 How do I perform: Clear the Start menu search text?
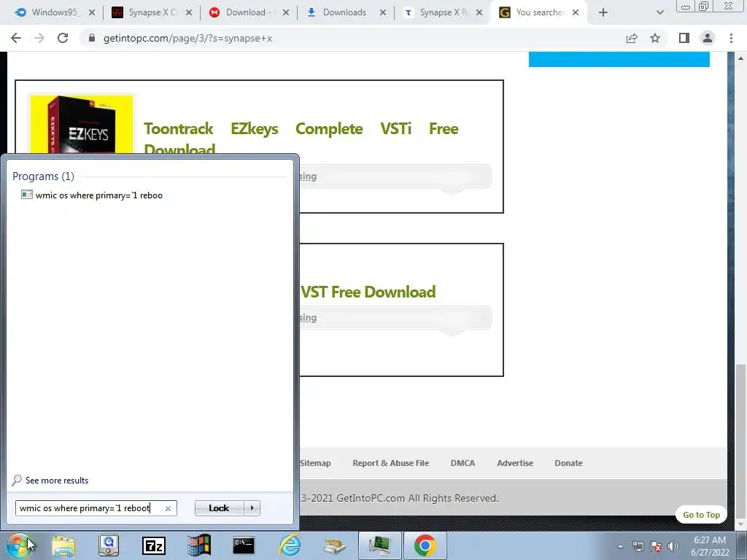point(168,508)
